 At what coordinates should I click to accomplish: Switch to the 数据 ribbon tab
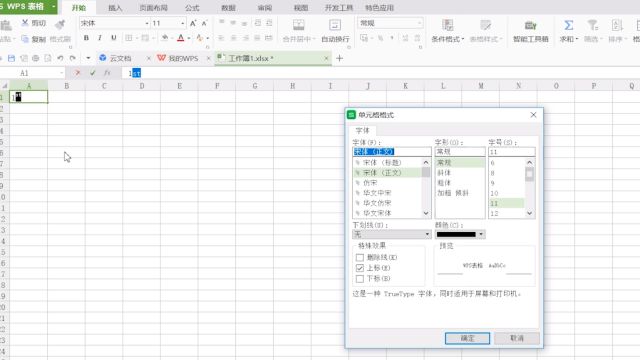click(228, 8)
